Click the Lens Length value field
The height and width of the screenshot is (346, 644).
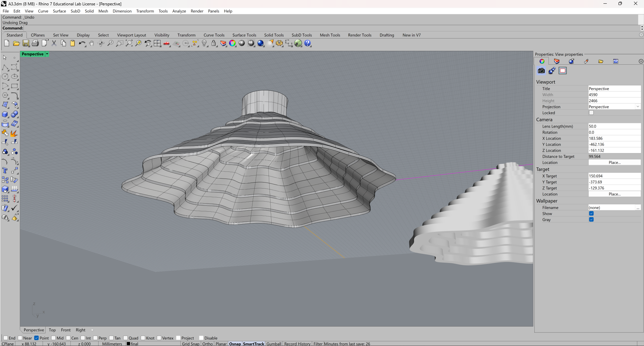tap(614, 126)
